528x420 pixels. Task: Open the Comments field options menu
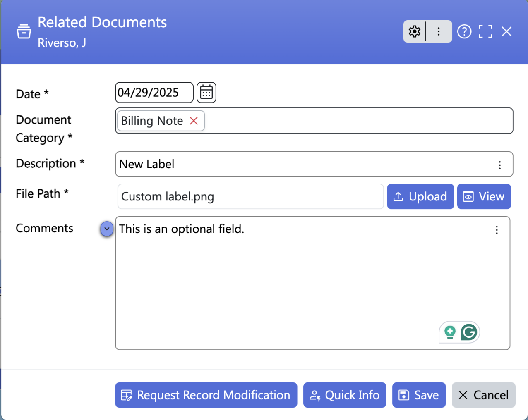pos(497,230)
